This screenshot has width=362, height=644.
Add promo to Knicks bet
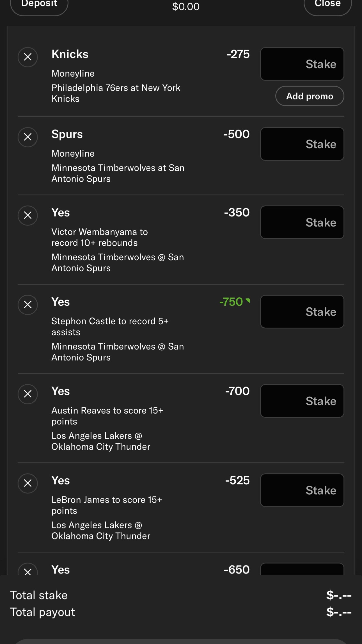pos(310,96)
